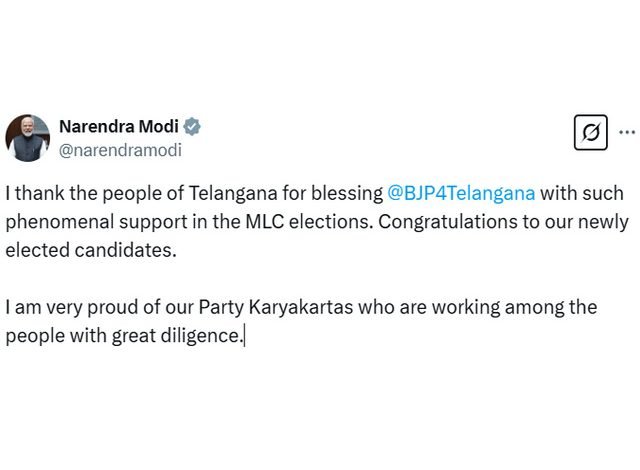Open the three-dot More options menu

point(627,132)
